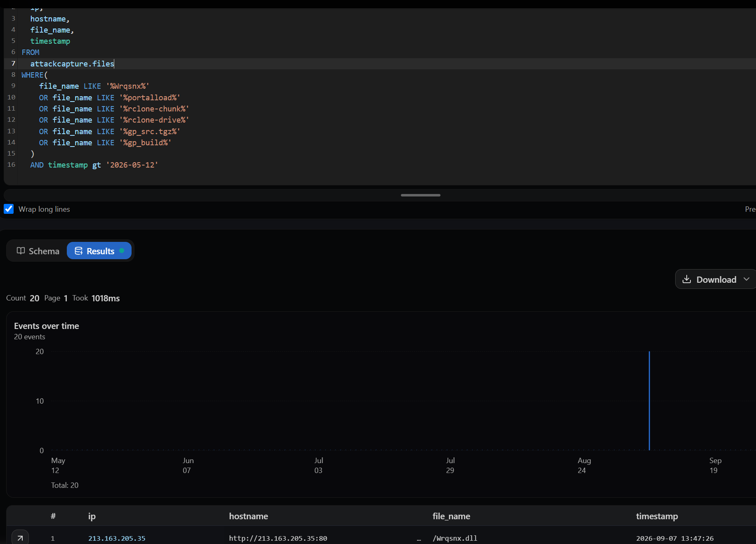Screen dimensions: 756x544
Task: Select the Results tab
Action: [x=99, y=251]
